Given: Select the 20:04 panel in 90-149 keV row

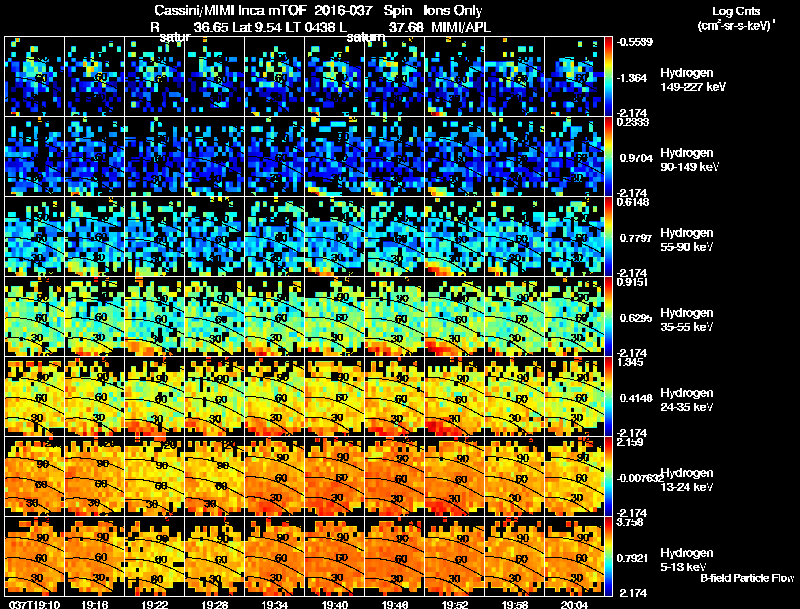Looking at the screenshot, I should [x=574, y=157].
